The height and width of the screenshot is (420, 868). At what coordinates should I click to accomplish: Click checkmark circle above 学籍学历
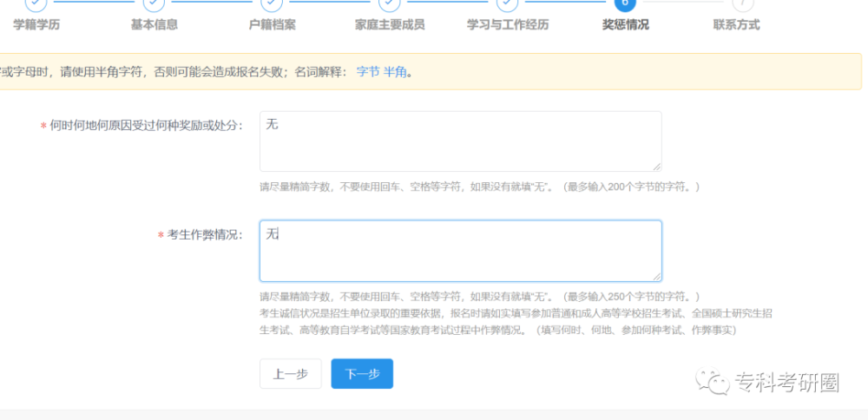(x=36, y=3)
